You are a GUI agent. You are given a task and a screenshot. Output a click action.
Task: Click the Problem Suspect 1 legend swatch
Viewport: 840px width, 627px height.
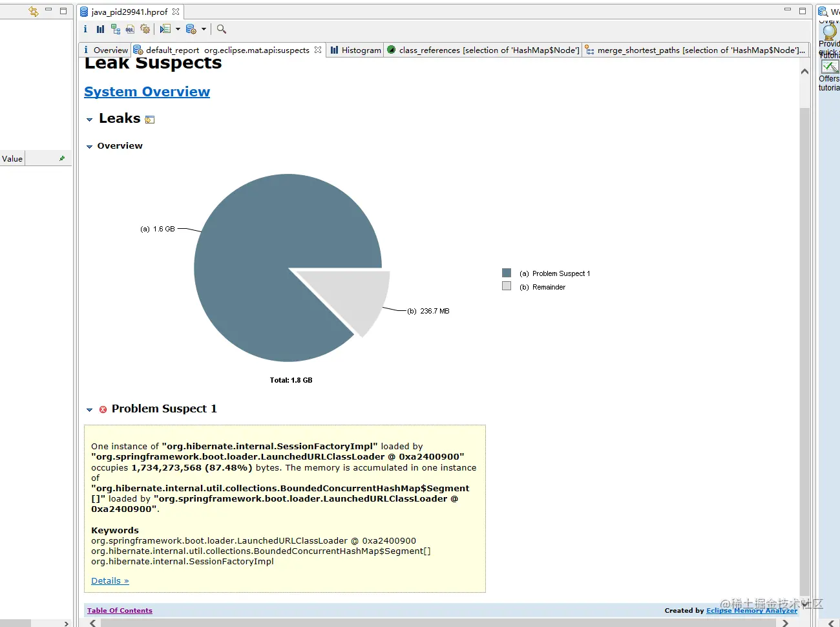tap(507, 273)
